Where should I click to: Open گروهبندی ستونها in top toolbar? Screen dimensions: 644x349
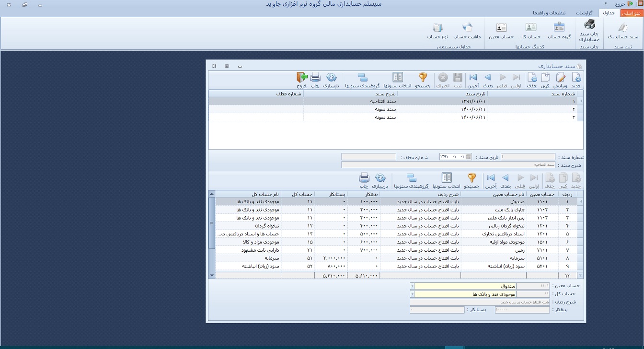pyautogui.click(x=362, y=81)
